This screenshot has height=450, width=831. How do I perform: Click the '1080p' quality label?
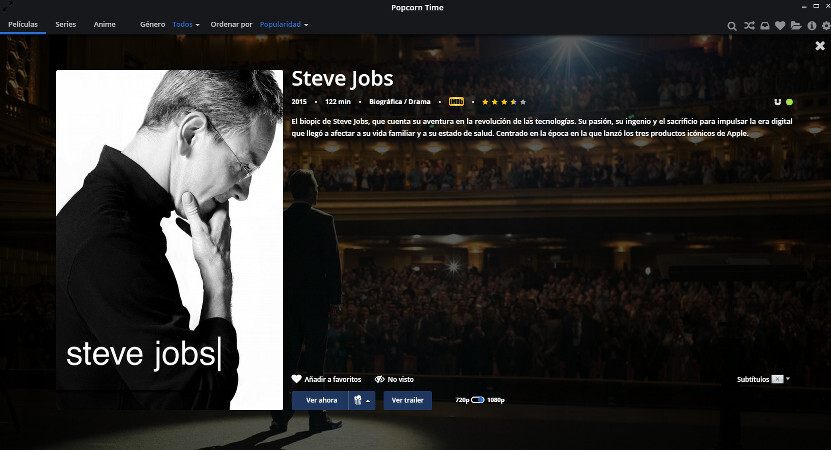[x=496, y=400]
